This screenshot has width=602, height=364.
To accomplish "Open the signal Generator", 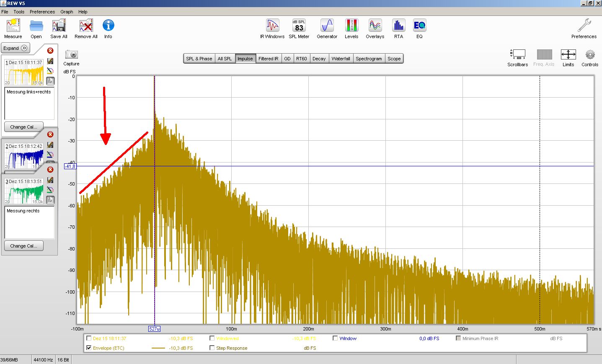I will click(327, 28).
